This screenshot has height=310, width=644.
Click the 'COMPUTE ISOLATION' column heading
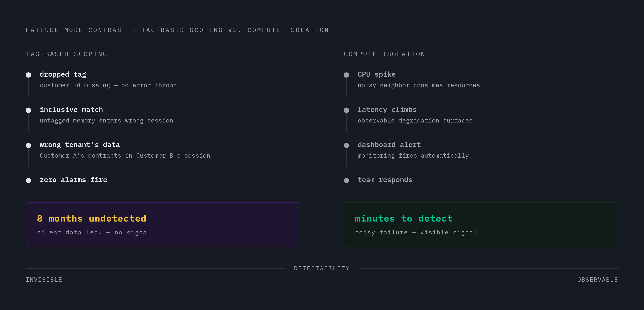384,54
